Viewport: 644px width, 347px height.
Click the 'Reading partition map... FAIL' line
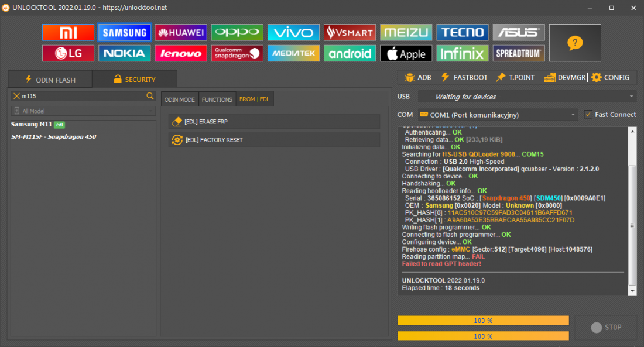click(x=443, y=257)
